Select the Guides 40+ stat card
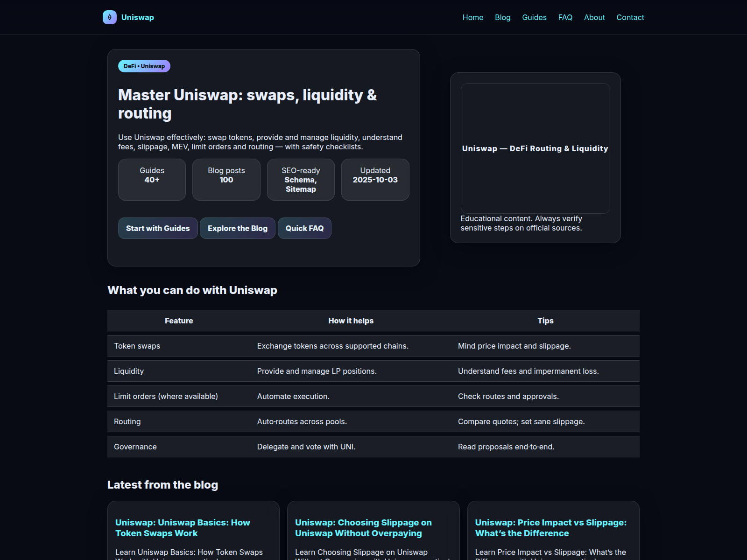Viewport: 747px width, 560px height. point(152,180)
